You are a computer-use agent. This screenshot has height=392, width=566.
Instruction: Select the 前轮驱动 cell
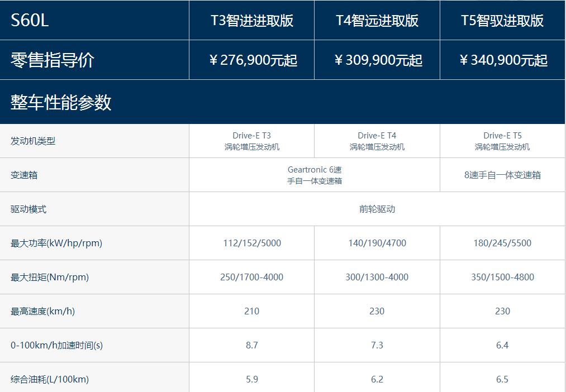click(x=377, y=209)
